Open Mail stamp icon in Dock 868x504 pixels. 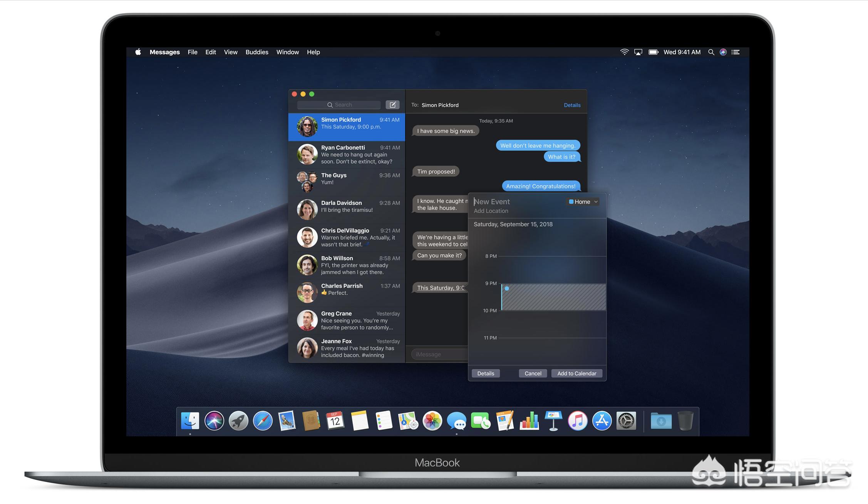(x=287, y=421)
